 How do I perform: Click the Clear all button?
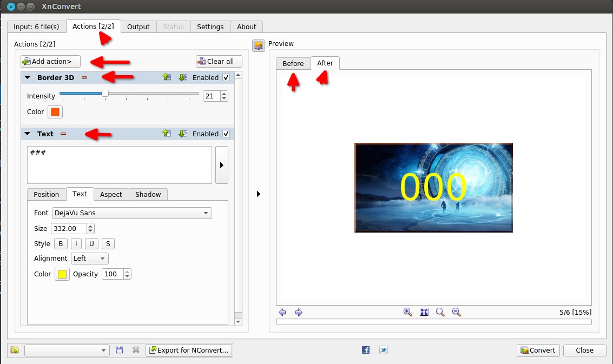click(219, 61)
